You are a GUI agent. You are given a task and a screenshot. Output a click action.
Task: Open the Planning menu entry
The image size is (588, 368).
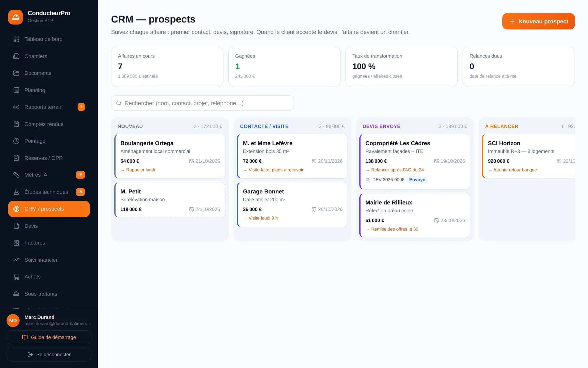tap(49, 90)
